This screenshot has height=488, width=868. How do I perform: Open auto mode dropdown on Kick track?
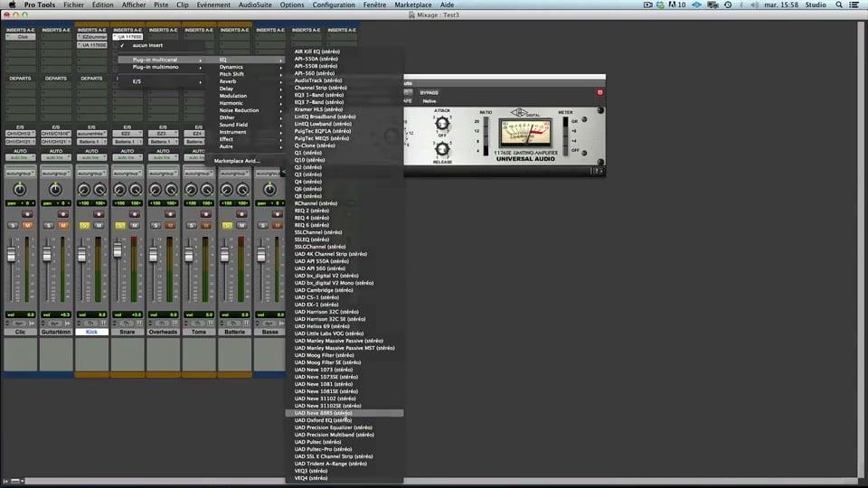click(91, 157)
